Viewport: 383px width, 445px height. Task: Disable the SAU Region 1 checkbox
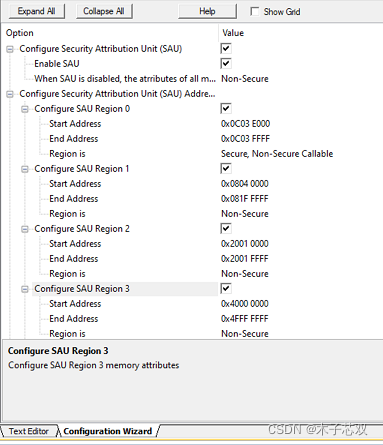pos(226,169)
